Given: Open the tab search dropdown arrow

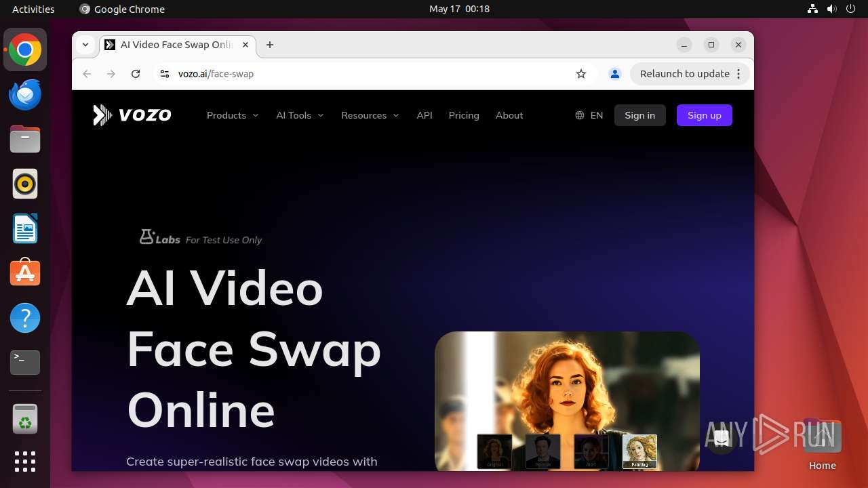Looking at the screenshot, I should [x=85, y=45].
